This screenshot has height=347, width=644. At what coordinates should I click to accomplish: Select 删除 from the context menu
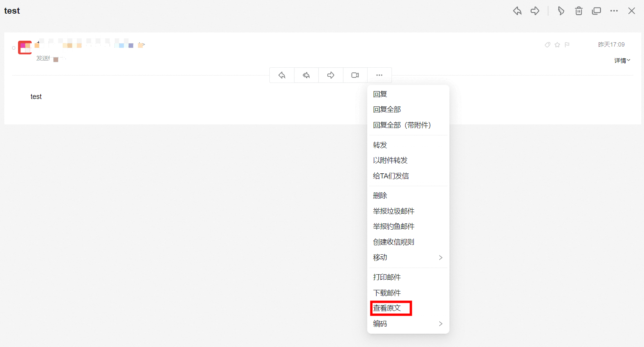coord(408,196)
